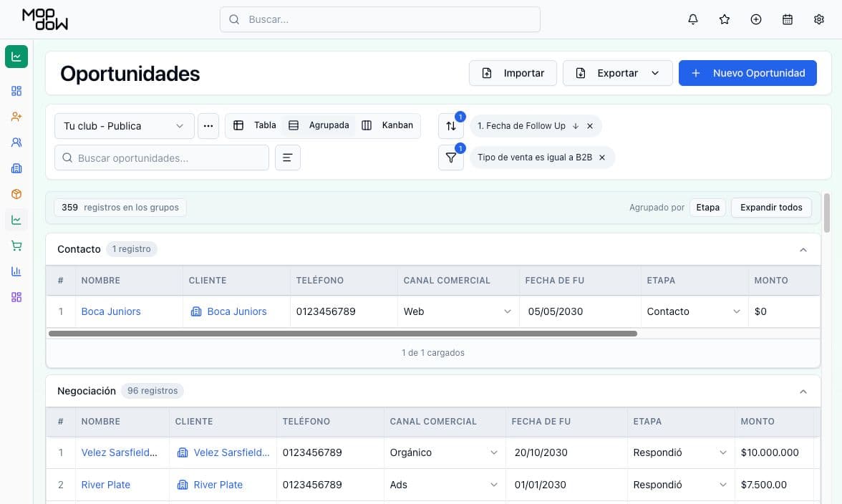Click the Negociación MONTO column header
842x504 pixels.
[x=774, y=422]
